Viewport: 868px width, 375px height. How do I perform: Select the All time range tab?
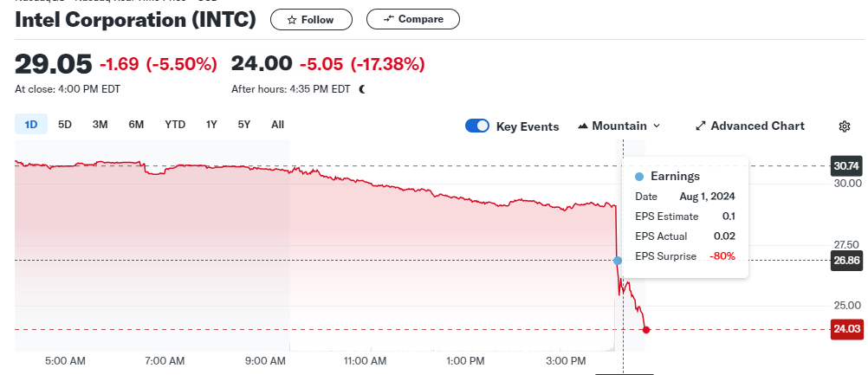tap(277, 125)
